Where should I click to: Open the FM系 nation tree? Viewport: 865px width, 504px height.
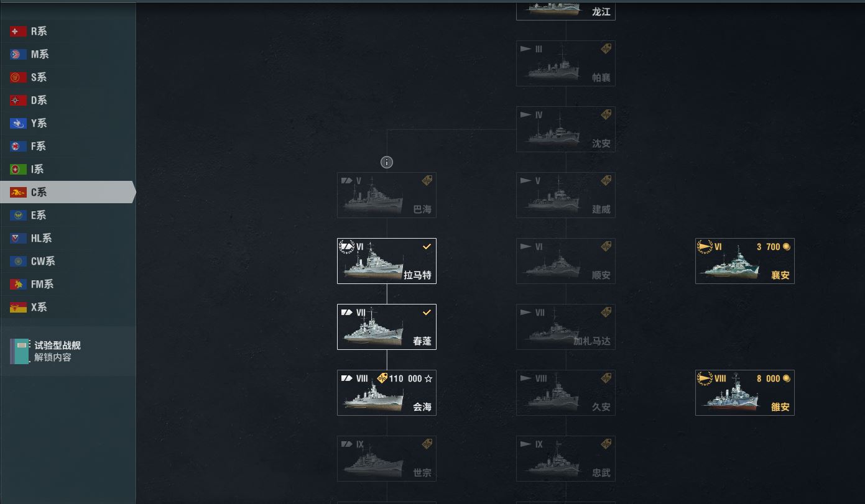pyautogui.click(x=68, y=284)
